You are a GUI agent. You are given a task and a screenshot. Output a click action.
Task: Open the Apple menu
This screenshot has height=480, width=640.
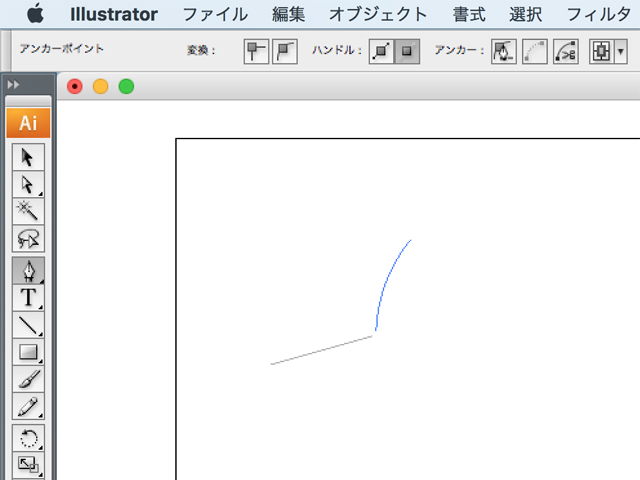point(36,14)
